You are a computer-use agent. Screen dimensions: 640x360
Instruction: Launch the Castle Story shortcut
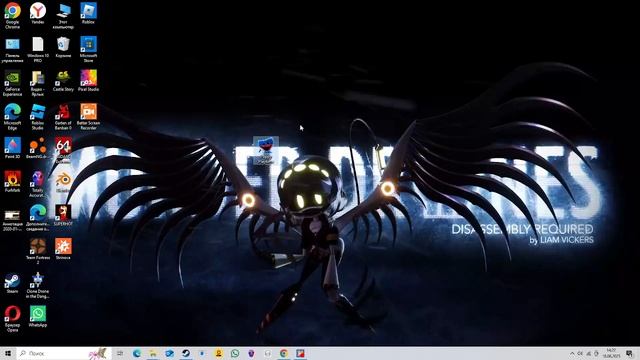63,81
